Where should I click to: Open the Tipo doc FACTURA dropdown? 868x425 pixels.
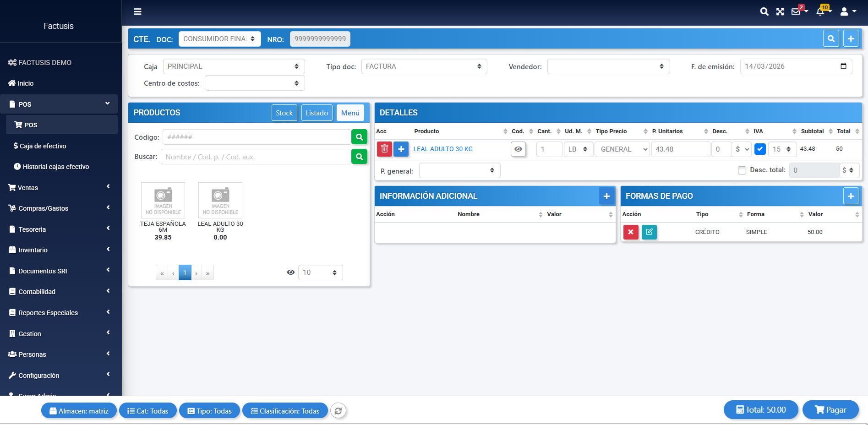(424, 66)
